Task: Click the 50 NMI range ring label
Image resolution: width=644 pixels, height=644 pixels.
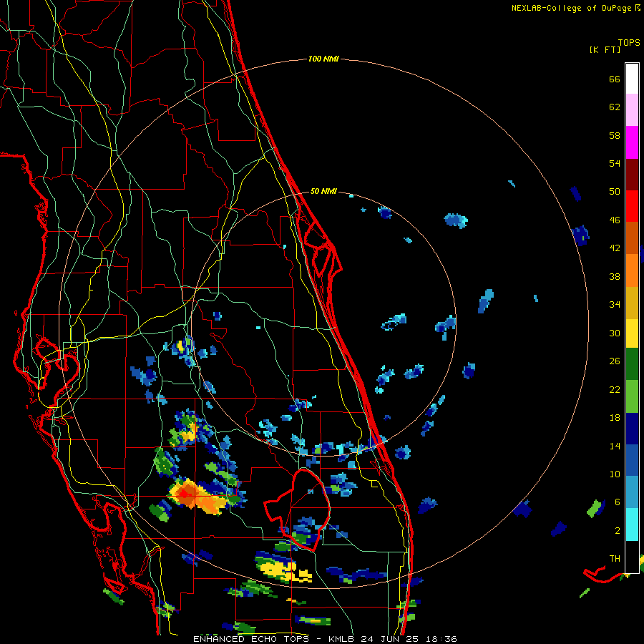Action: [x=323, y=191]
